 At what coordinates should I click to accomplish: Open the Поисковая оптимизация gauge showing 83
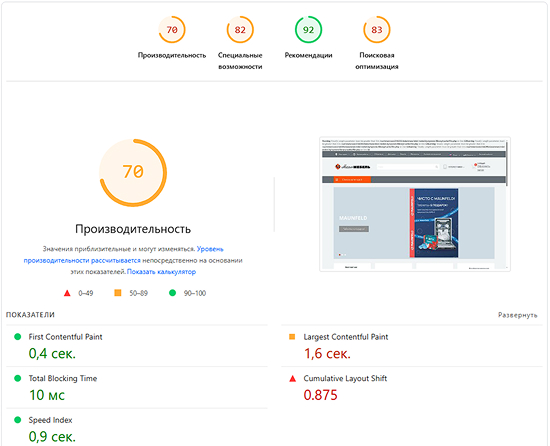pyautogui.click(x=377, y=30)
